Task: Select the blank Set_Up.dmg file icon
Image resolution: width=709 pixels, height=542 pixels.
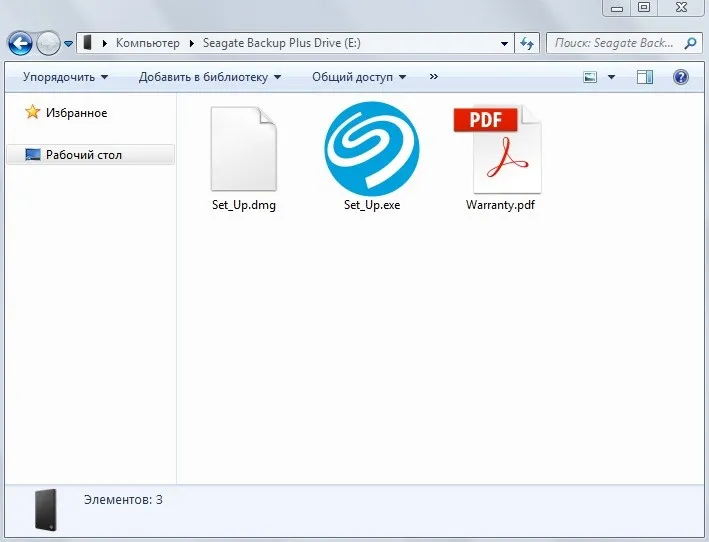Action: (x=244, y=149)
